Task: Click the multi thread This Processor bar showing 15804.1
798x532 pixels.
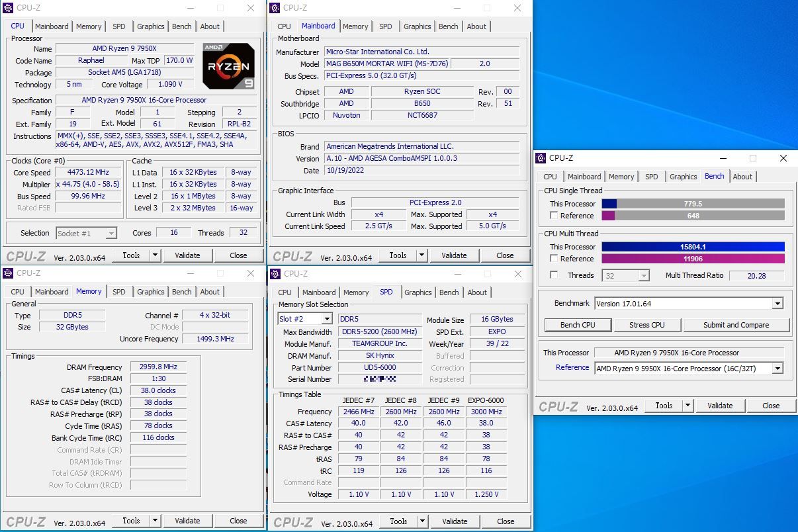Action: click(x=693, y=247)
